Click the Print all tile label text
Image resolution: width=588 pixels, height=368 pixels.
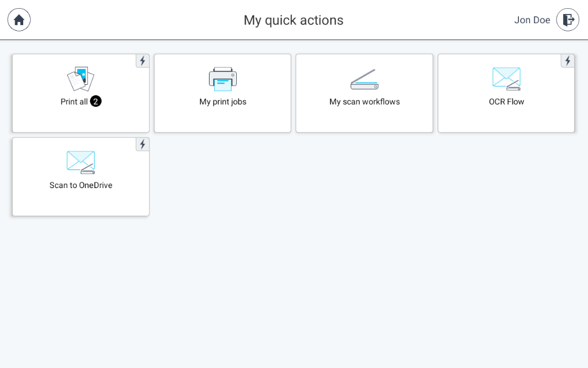pyautogui.click(x=74, y=101)
